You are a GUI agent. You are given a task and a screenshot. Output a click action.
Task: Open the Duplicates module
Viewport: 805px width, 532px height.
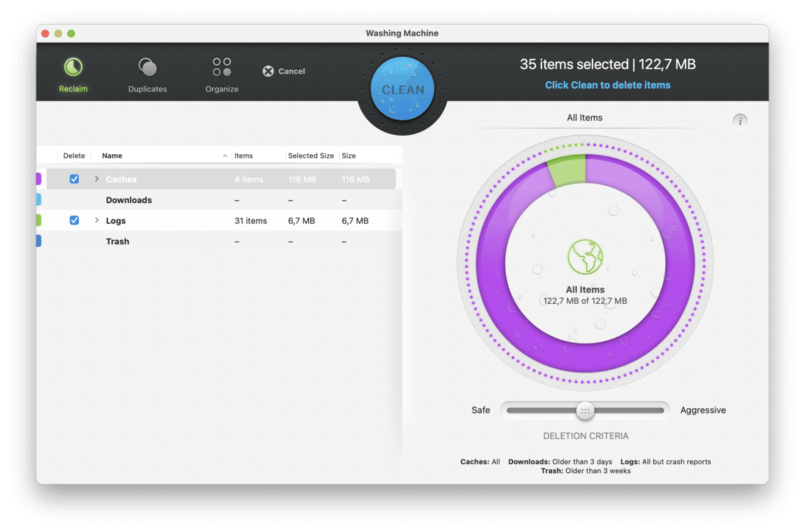click(x=147, y=66)
